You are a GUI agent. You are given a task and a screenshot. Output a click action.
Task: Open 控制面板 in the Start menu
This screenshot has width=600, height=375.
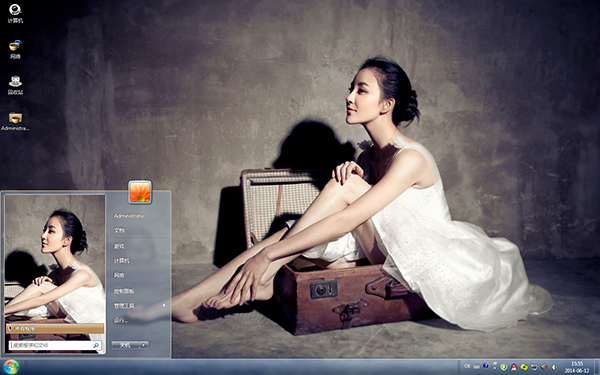coord(124,291)
